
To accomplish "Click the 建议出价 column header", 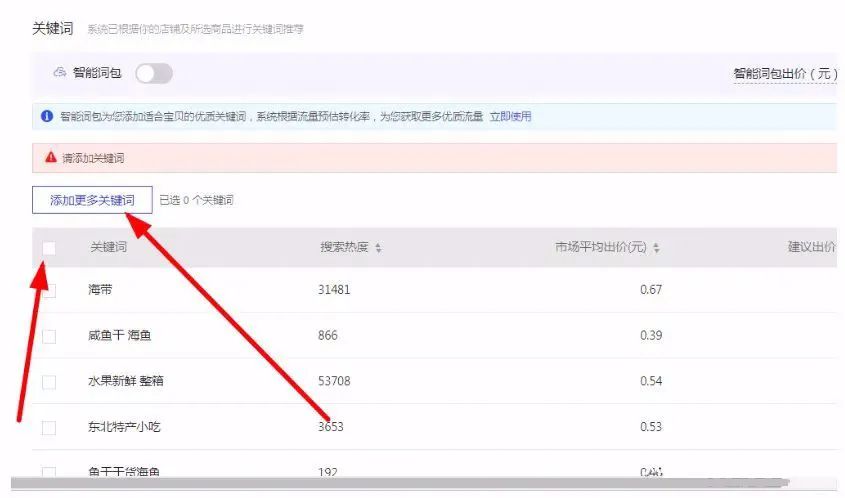I will [811, 247].
